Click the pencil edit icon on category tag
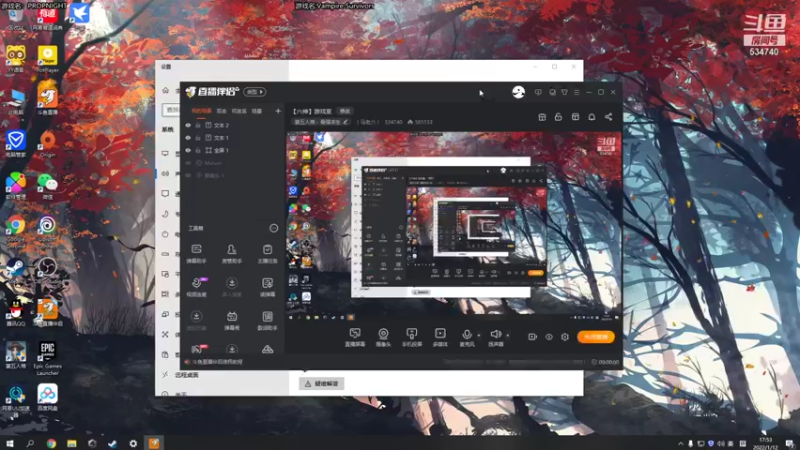This screenshot has width=800, height=450. click(345, 122)
